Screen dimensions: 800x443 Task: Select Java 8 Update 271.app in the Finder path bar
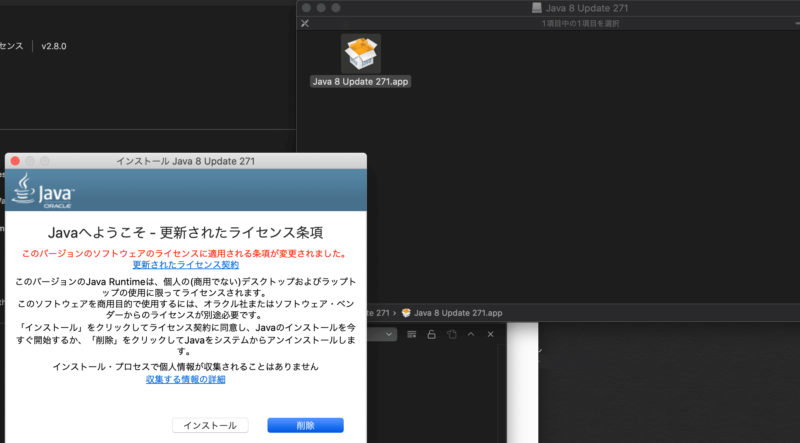point(452,313)
